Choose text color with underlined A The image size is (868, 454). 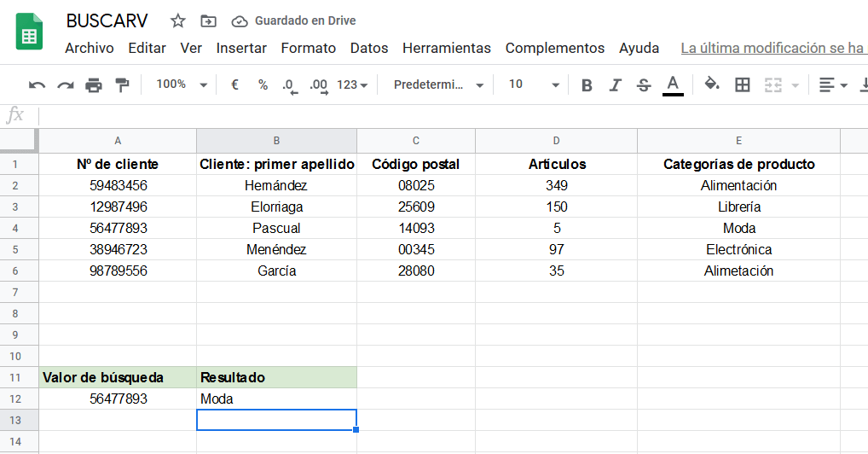click(673, 84)
